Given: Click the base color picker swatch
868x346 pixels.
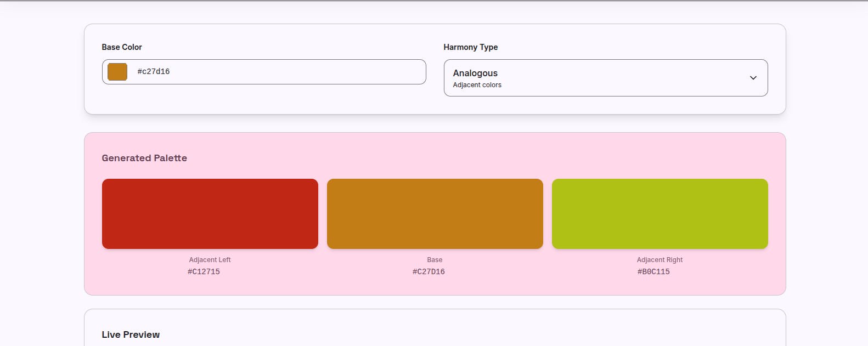Looking at the screenshot, I should click(x=117, y=72).
